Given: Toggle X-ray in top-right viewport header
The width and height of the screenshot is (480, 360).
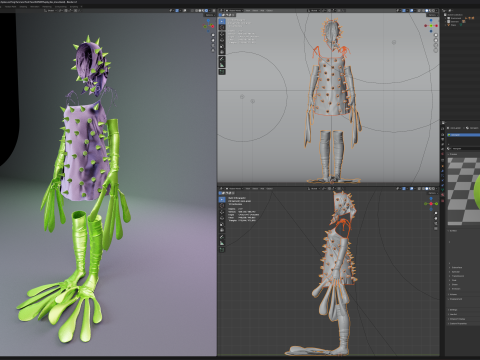Looking at the screenshot, I should click(419, 10).
